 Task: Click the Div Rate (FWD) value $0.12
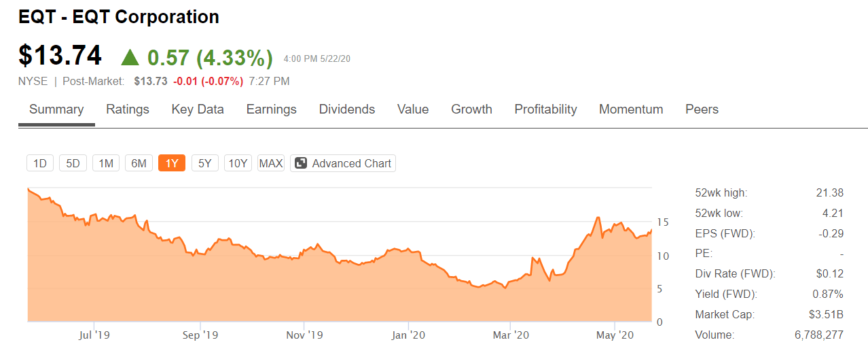[x=831, y=274]
